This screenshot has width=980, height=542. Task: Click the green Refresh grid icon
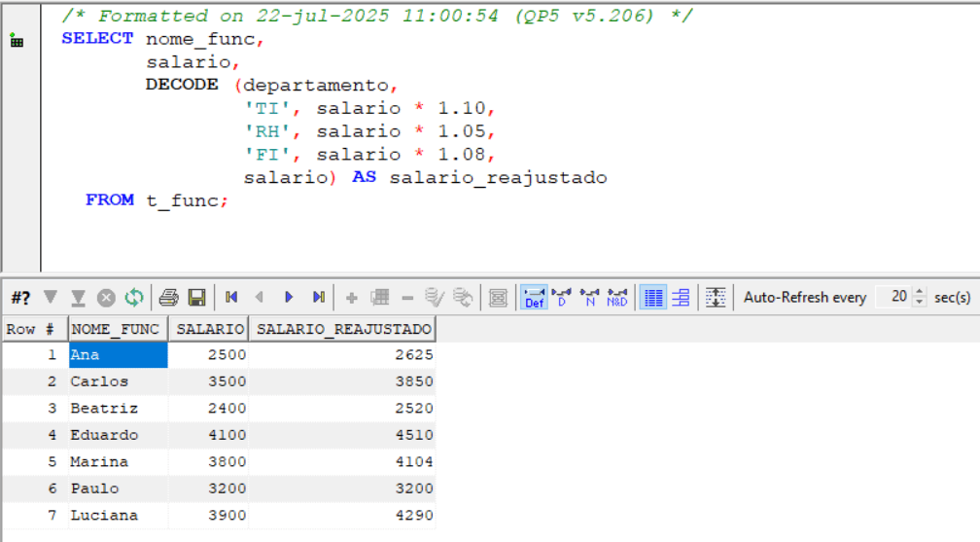click(x=134, y=298)
